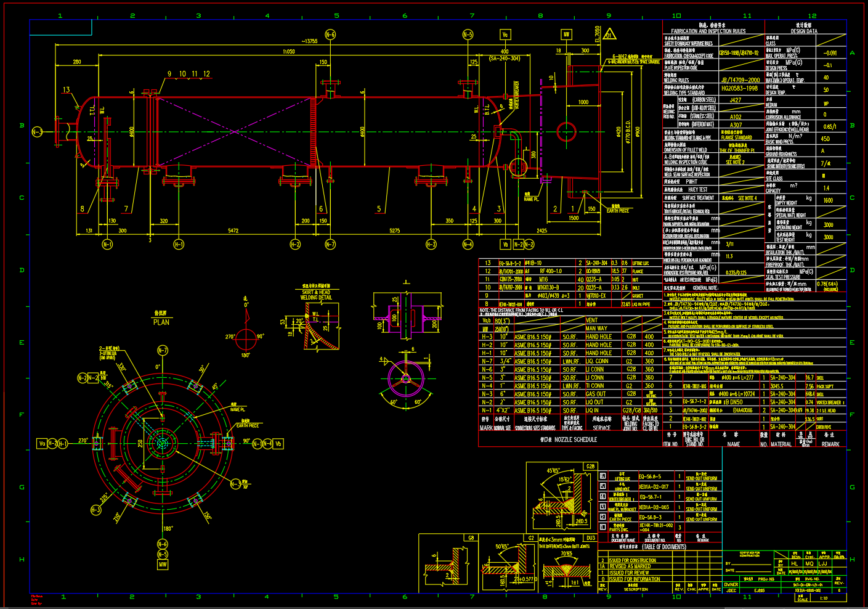Select the "PWHT" row label
868x609 pixels.
tap(691, 182)
